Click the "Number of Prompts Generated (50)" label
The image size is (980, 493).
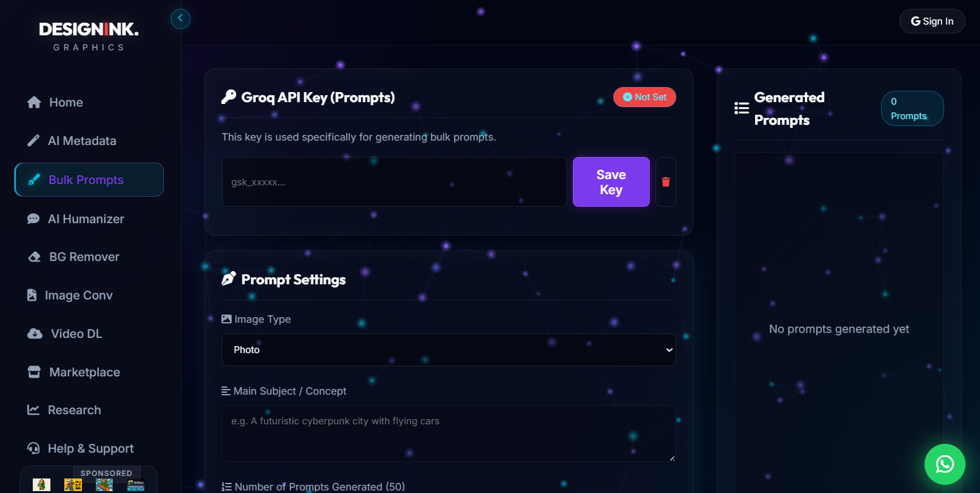320,487
